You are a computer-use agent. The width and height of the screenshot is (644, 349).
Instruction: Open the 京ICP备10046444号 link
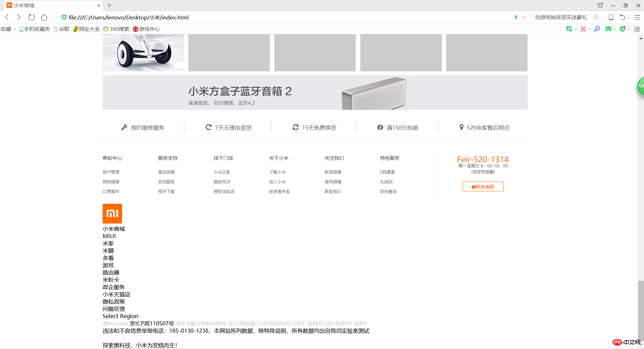click(x=201, y=323)
